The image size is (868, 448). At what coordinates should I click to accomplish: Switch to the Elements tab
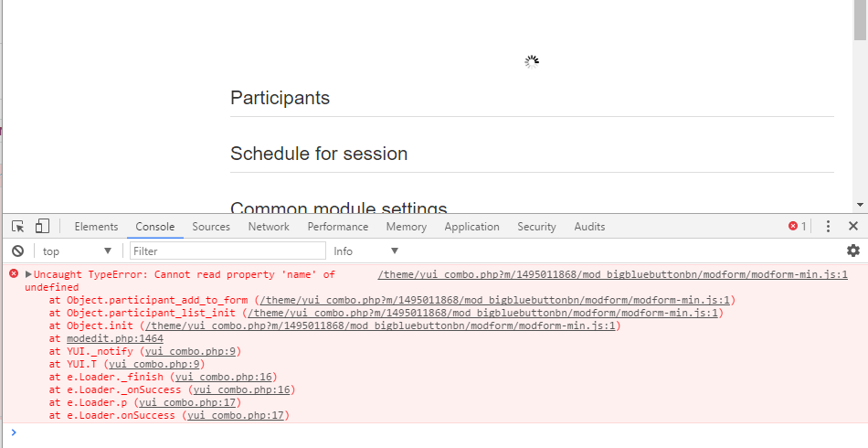[x=96, y=227]
